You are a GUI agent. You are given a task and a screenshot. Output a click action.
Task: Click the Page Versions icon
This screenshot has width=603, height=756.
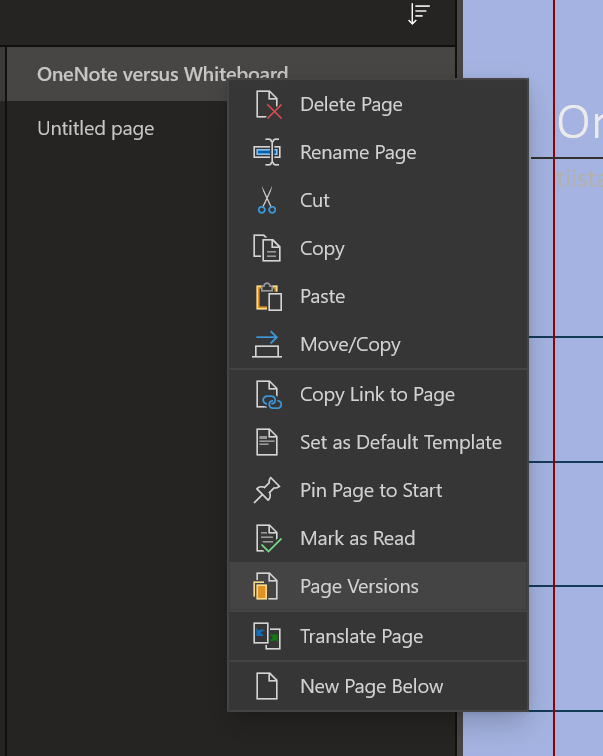pos(267,587)
